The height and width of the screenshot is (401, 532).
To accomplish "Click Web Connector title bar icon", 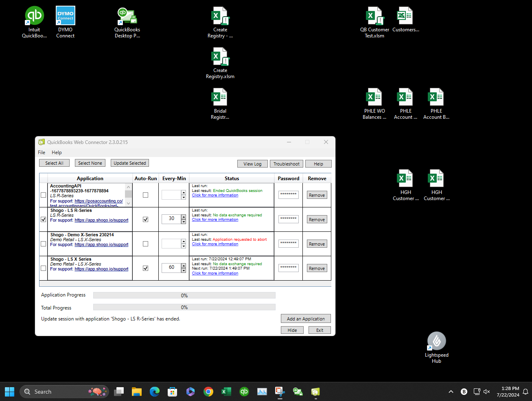I will tap(42, 142).
